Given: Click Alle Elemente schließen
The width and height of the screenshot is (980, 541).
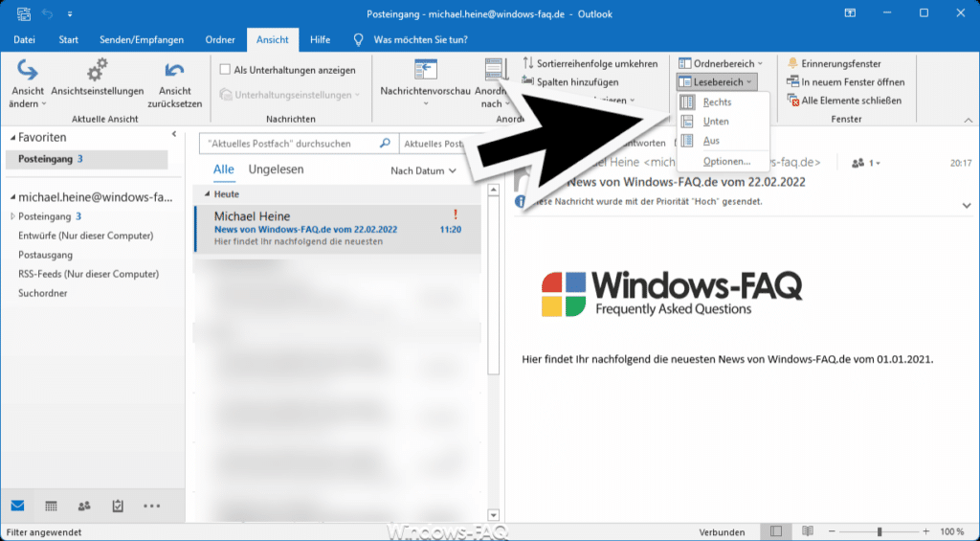Looking at the screenshot, I should 844,101.
